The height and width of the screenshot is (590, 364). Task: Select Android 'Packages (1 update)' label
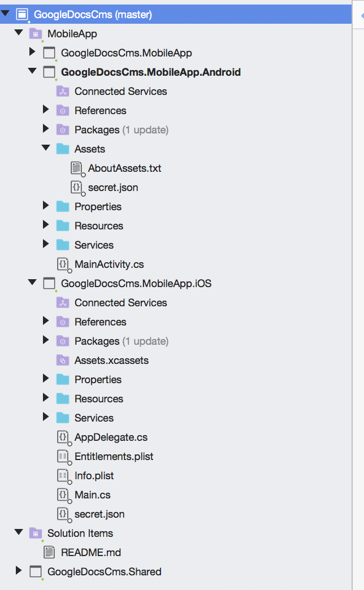tap(122, 130)
